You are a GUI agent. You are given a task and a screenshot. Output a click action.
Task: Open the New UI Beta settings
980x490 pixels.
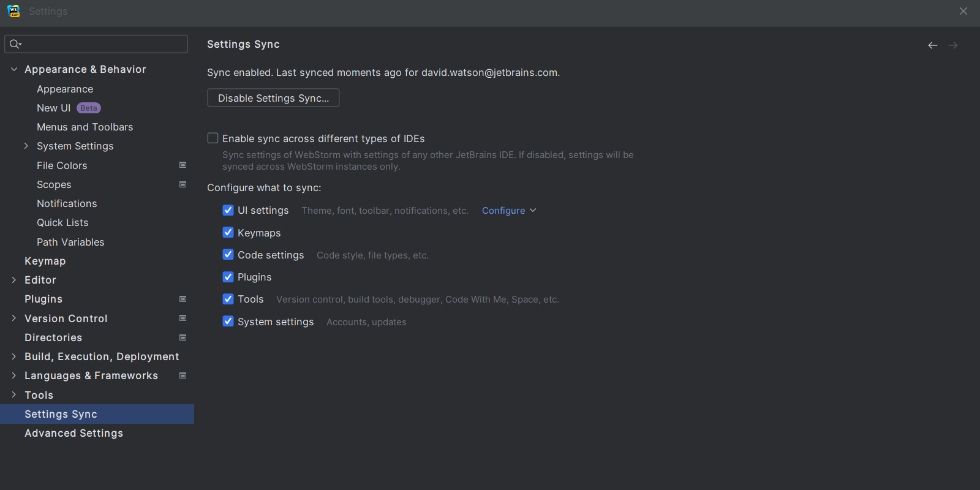click(54, 108)
